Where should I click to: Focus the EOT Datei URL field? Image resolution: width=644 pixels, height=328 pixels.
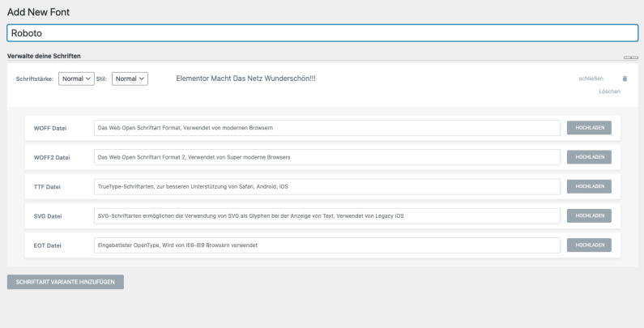point(327,245)
